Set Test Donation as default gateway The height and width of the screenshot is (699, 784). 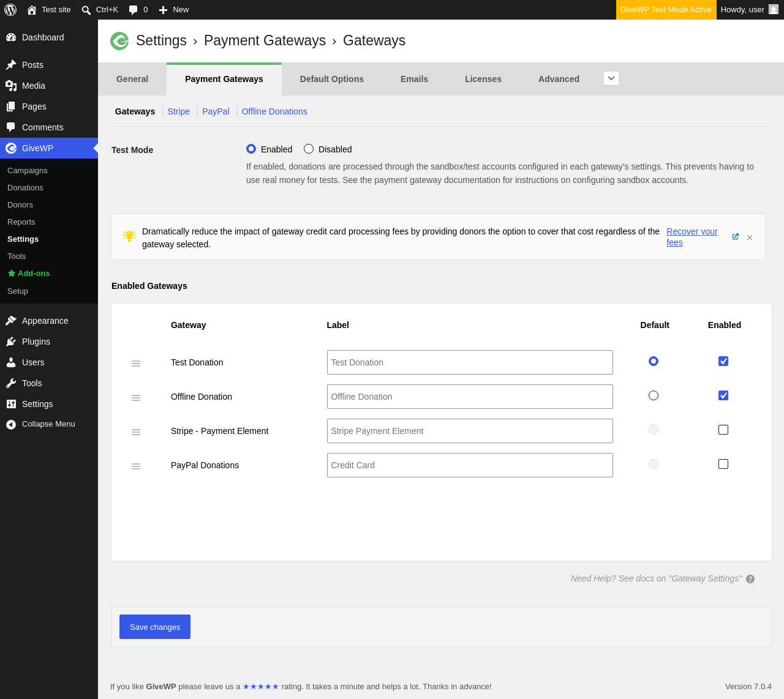[654, 361]
